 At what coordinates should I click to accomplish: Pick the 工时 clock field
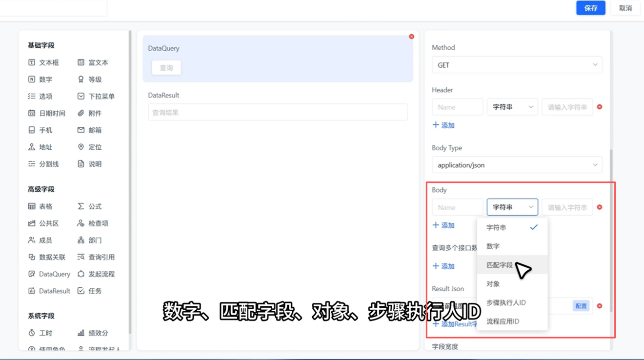40,333
